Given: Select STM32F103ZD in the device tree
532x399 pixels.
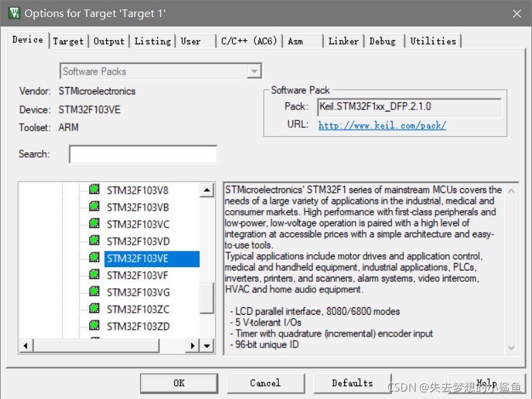Looking at the screenshot, I should point(138,326).
